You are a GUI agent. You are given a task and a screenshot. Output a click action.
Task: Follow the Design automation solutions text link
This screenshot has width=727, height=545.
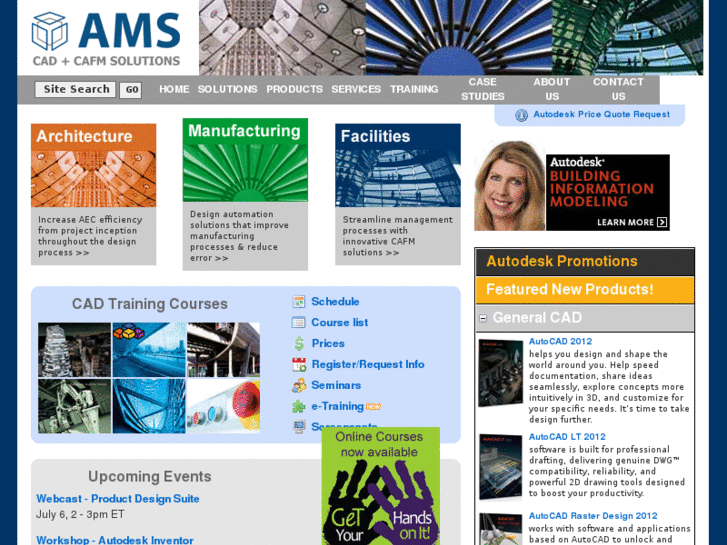(239, 236)
